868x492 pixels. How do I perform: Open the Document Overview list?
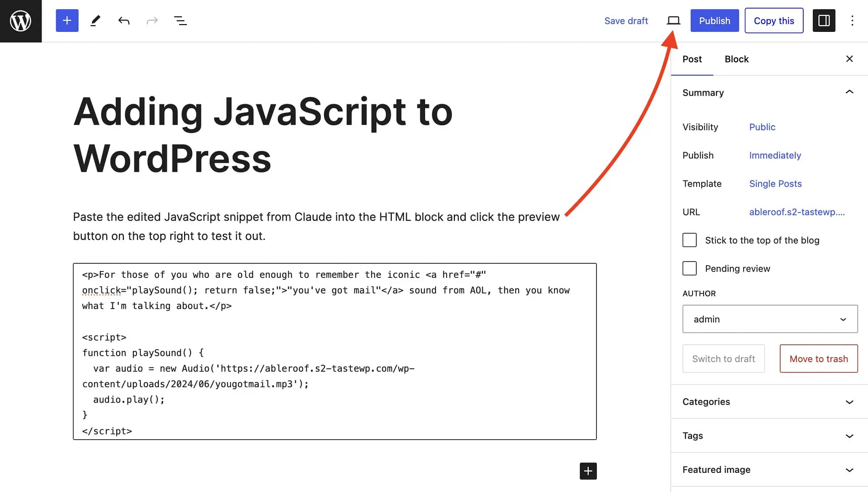(180, 20)
